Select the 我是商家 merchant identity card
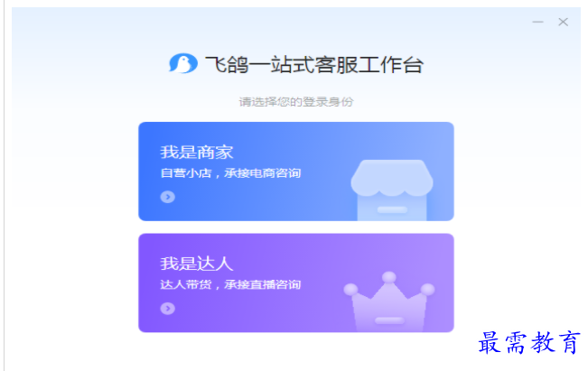The width and height of the screenshot is (588, 371). click(296, 172)
